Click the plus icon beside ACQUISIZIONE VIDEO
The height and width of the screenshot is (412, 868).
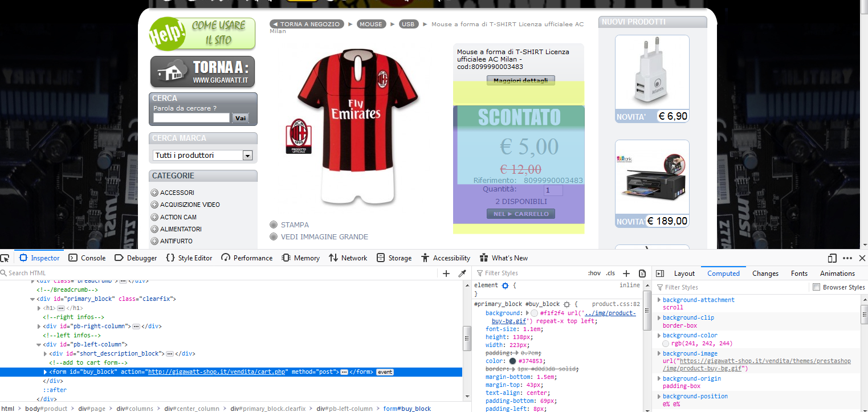pyautogui.click(x=154, y=205)
